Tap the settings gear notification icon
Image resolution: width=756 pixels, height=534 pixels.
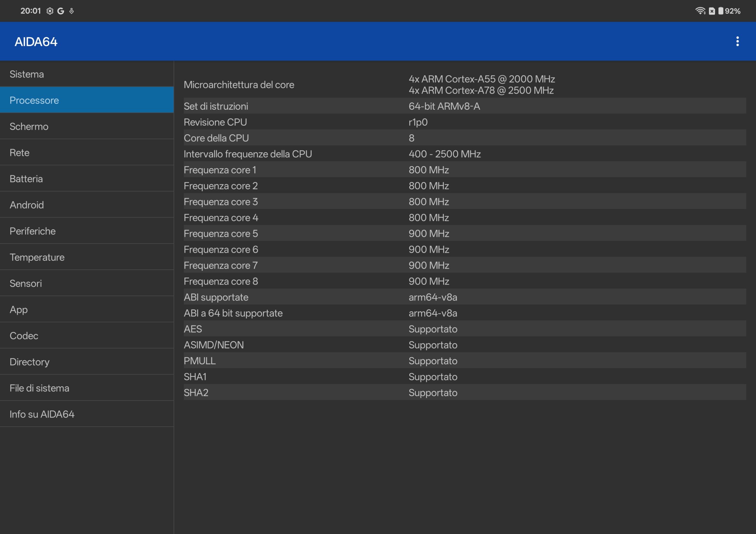pos(50,11)
